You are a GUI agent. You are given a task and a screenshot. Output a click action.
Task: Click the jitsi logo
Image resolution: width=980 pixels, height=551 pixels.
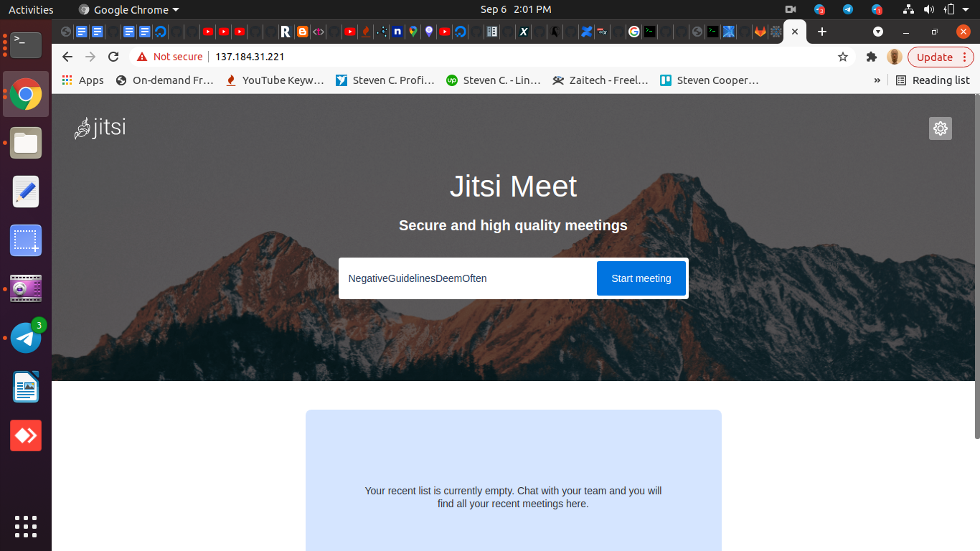(100, 128)
